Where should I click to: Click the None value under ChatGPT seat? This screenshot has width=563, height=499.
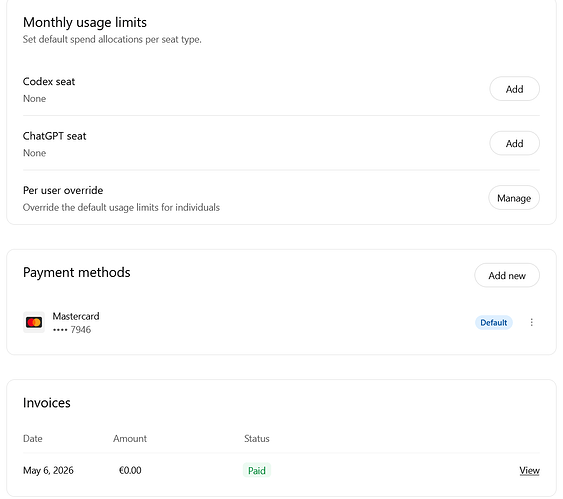(x=34, y=153)
